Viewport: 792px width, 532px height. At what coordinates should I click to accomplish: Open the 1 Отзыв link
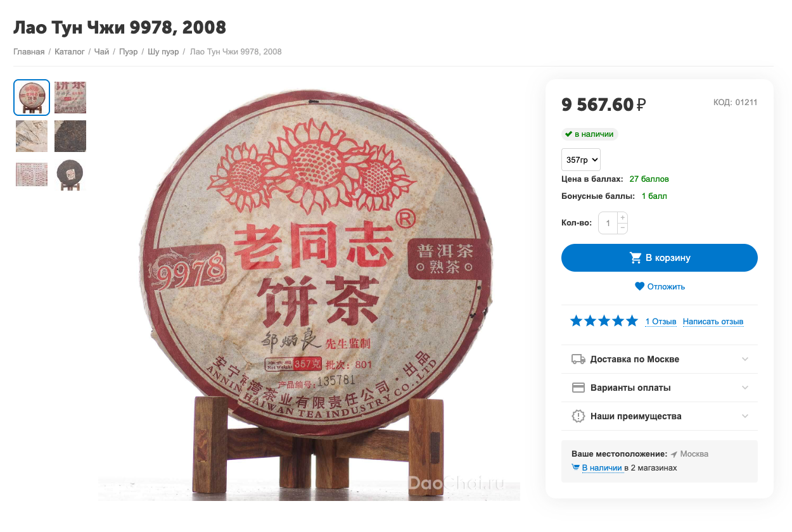coord(661,322)
